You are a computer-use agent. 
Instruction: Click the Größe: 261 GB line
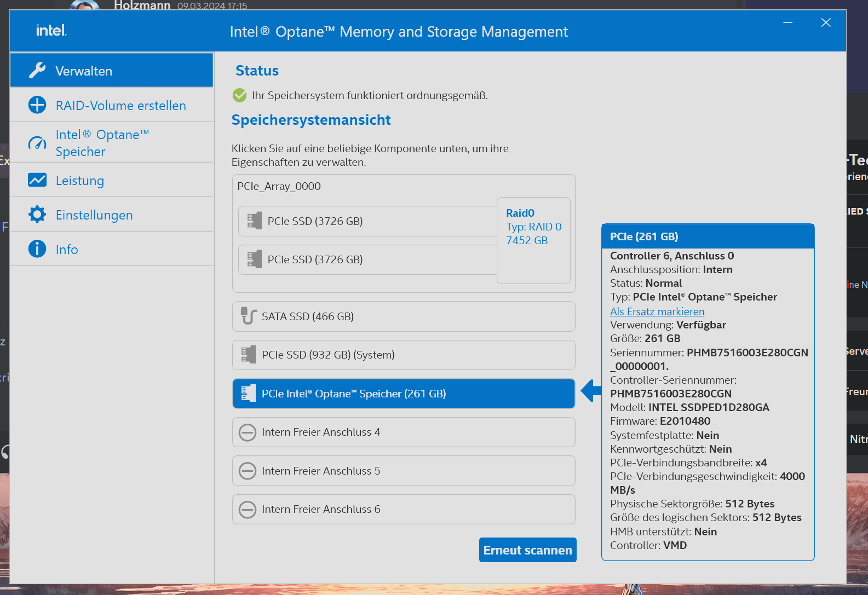[x=645, y=338]
